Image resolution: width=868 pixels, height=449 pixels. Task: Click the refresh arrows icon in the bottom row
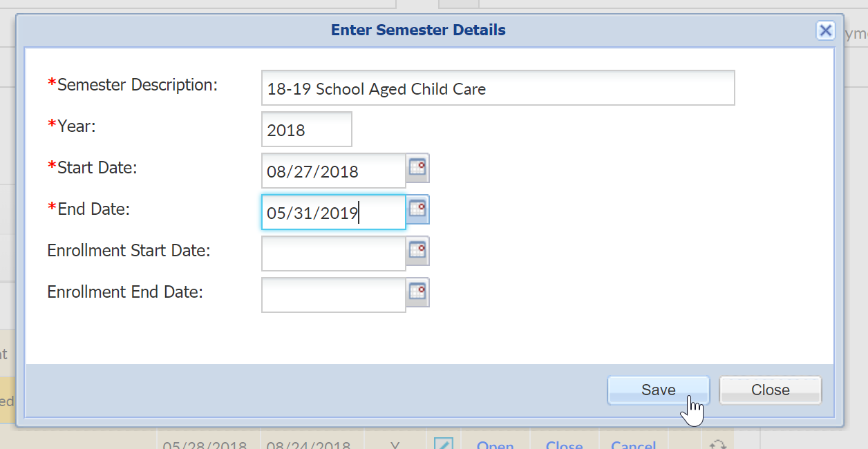[717, 444]
